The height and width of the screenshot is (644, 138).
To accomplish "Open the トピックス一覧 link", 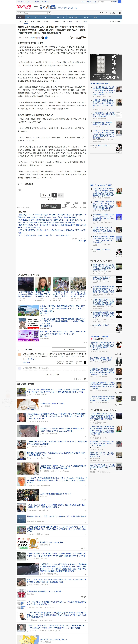I will [115, 21].
